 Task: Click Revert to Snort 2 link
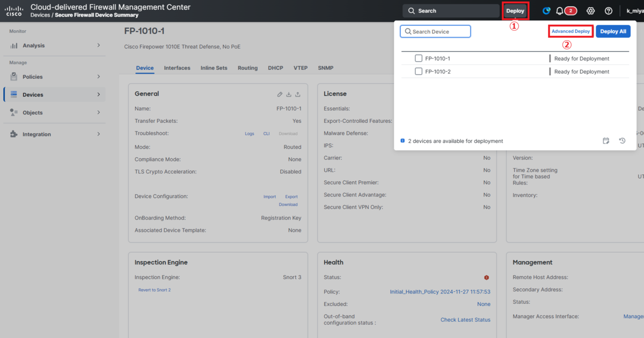pyautogui.click(x=155, y=290)
